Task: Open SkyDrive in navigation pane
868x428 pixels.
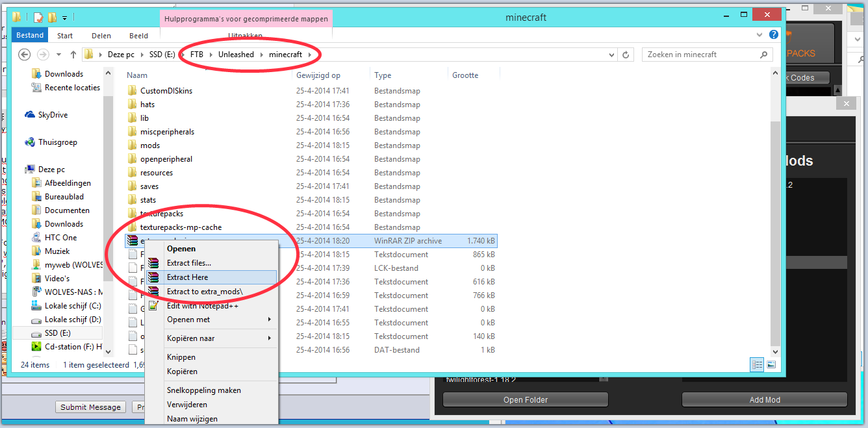Action: click(53, 115)
